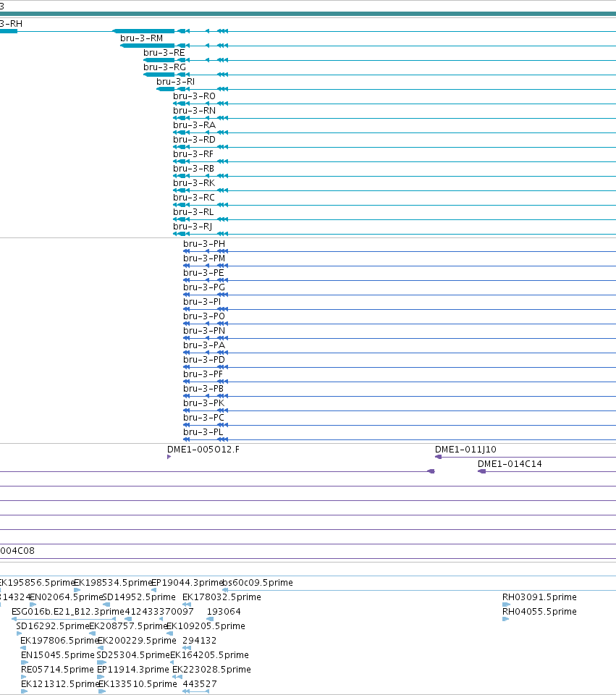Choose protein bru-3-PA feature
The image size is (616, 695).
click(x=204, y=345)
